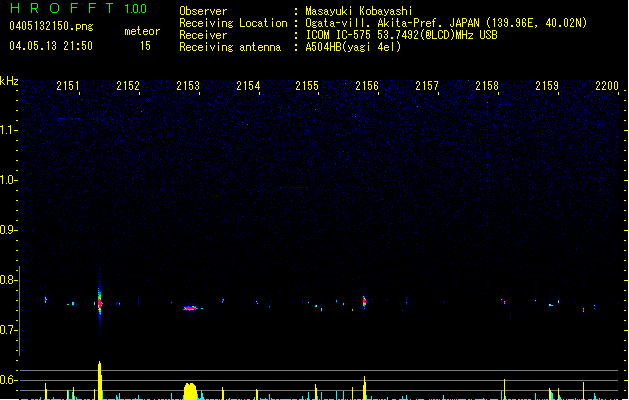Click the wide yellow power block near 2153
Viewport: 629px width, 400px height.
(191, 391)
